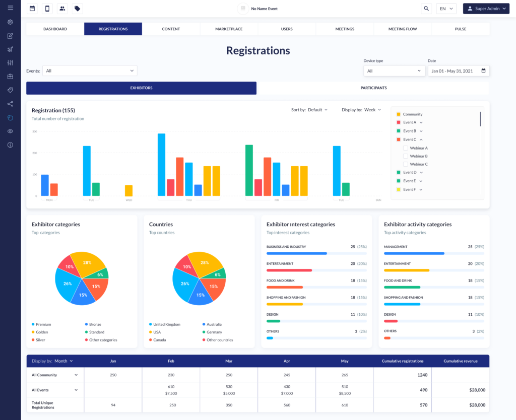Select the Registrations tab
This screenshot has width=516, height=420.
click(113, 29)
